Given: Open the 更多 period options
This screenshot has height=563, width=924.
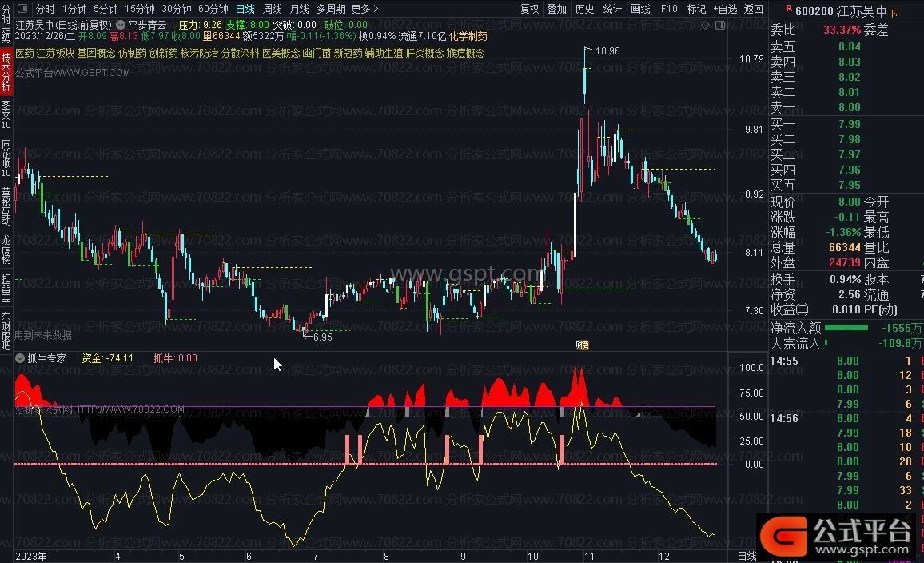Looking at the screenshot, I should [364, 9].
